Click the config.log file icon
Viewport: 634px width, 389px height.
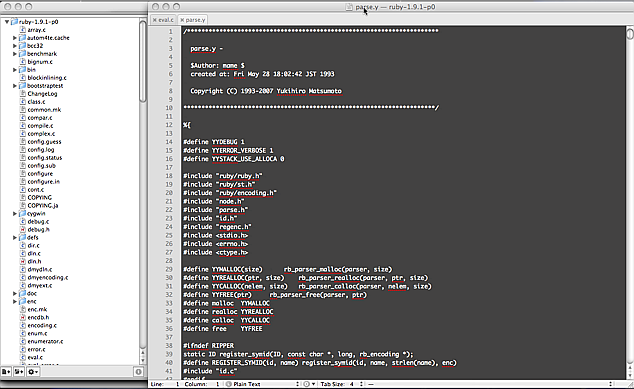click(x=23, y=150)
